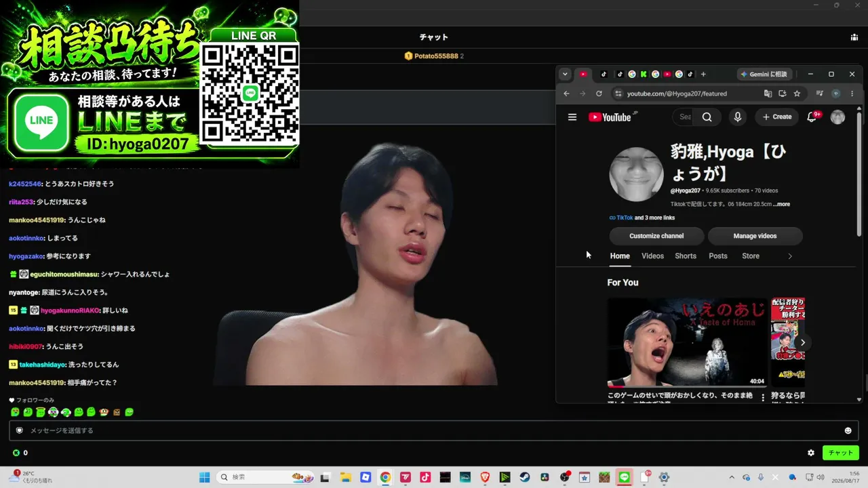Open the YouTube account avatar menu
Screen dimensions: 868x488
tap(838, 117)
